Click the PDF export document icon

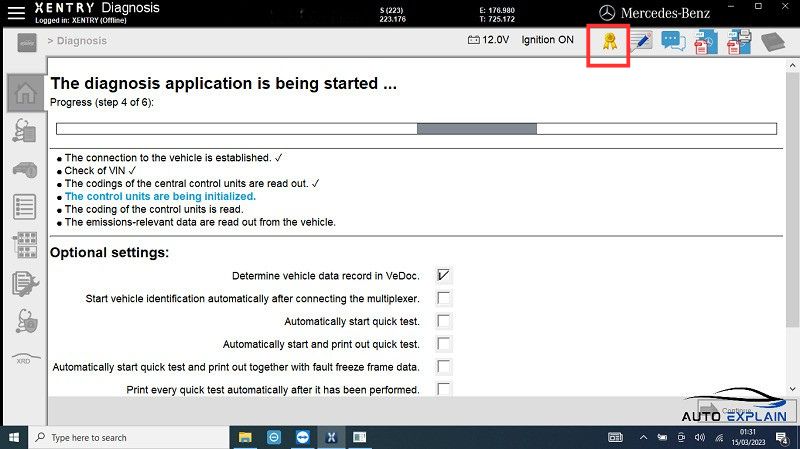[706, 42]
